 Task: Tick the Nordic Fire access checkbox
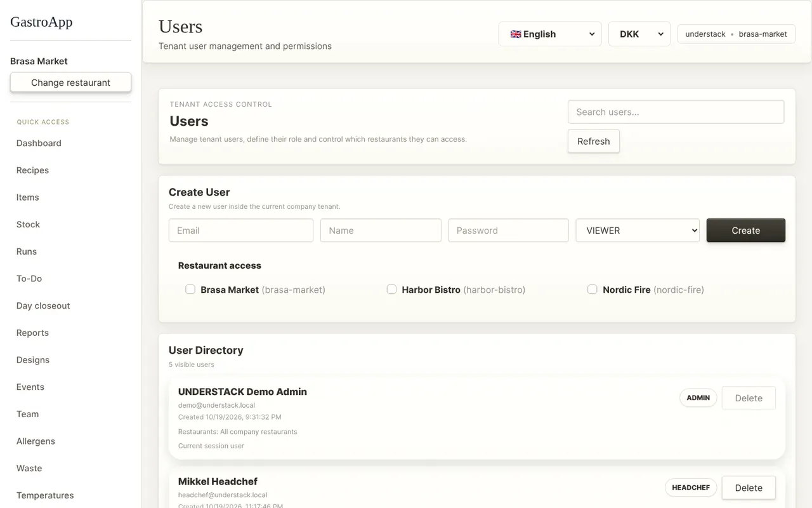593,290
